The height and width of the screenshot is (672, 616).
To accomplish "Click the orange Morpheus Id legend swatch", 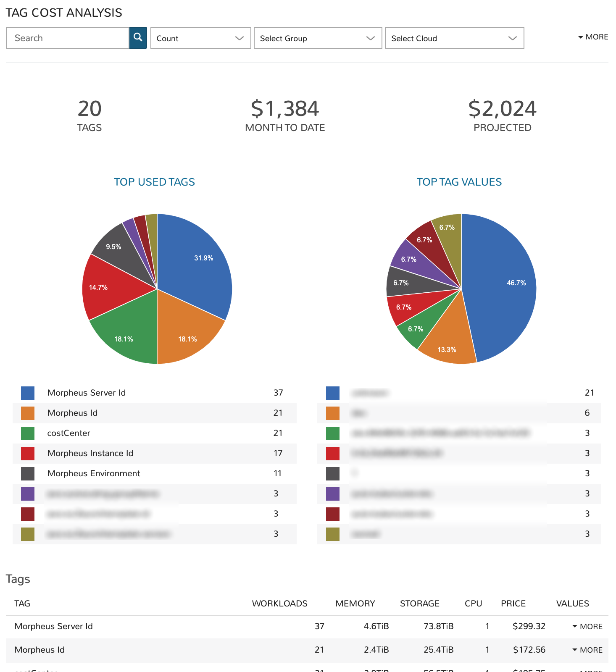I will [x=28, y=413].
